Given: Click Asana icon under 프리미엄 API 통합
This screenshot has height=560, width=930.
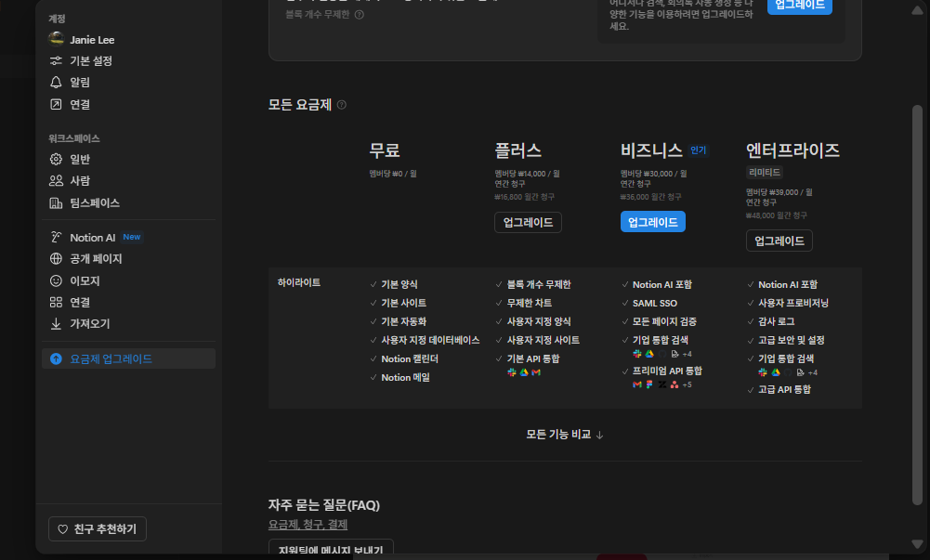Looking at the screenshot, I should click(x=675, y=384).
